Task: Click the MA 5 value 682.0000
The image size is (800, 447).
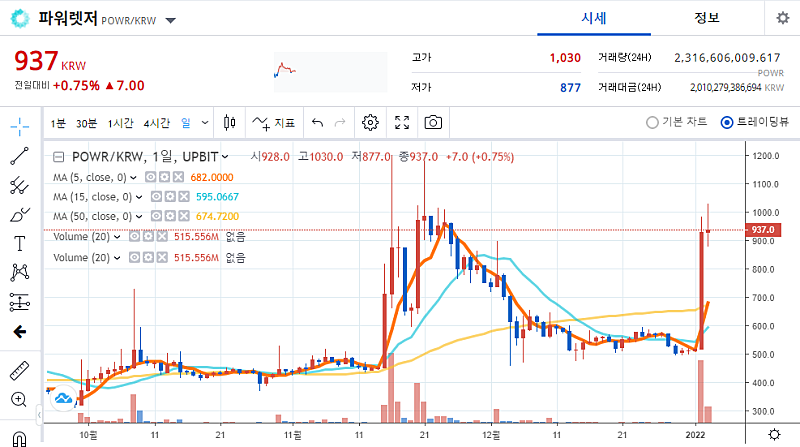Action: pyautogui.click(x=212, y=177)
